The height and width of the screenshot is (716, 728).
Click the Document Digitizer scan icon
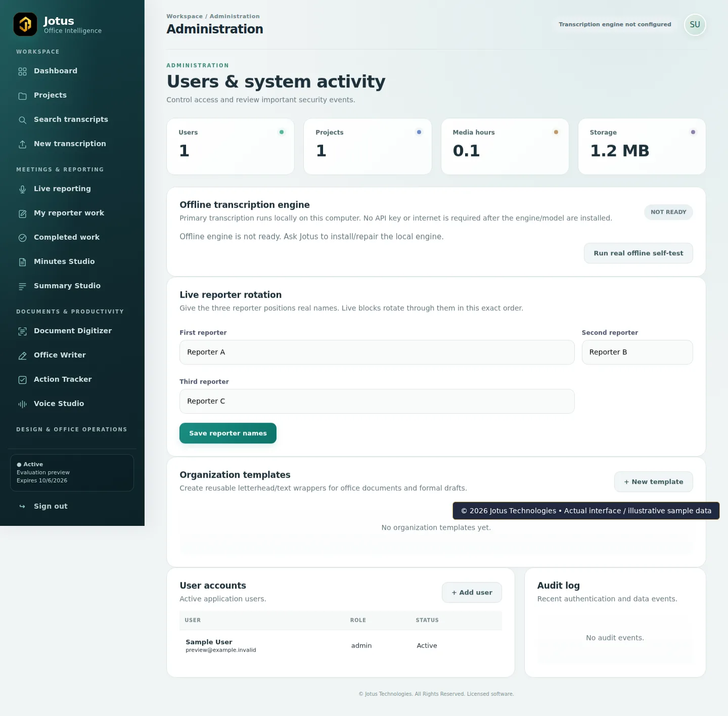pos(22,331)
